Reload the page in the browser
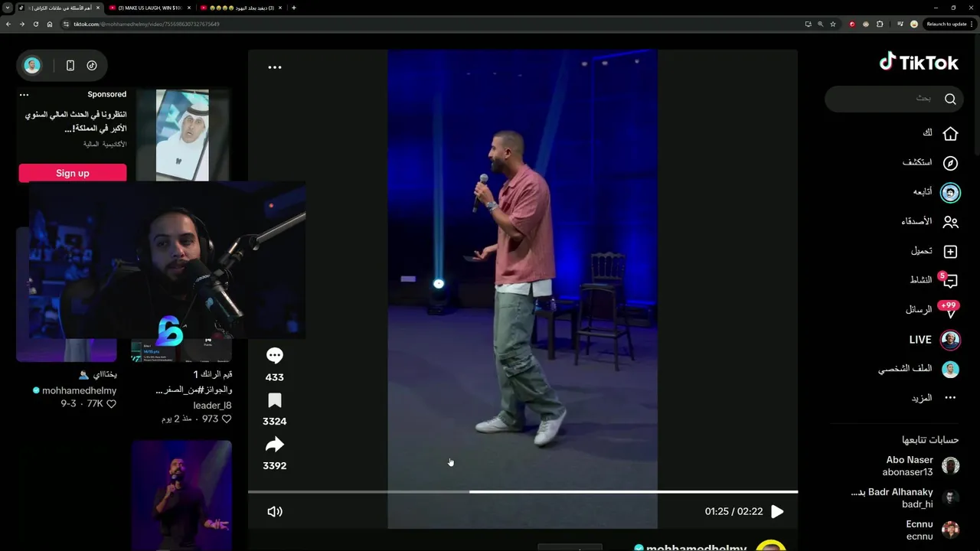The image size is (980, 551). click(35, 24)
